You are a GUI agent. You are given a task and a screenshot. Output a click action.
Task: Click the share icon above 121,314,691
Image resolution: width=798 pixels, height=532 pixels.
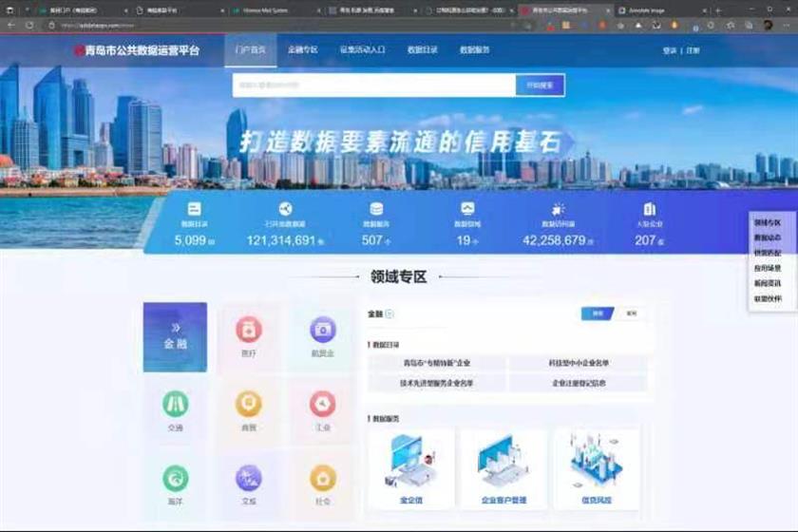pos(285,209)
